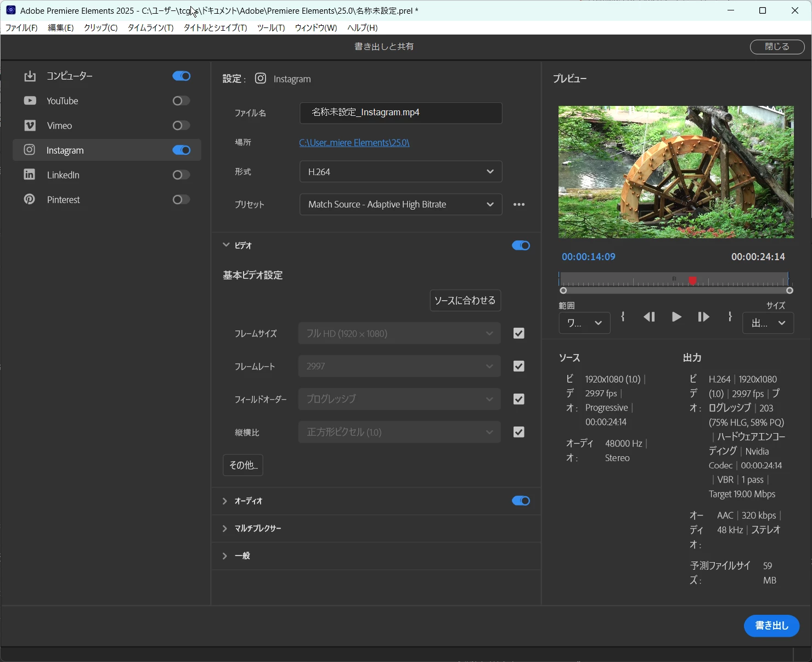Click the YouTube icon in the sidebar
The image size is (812, 662).
[x=30, y=101]
